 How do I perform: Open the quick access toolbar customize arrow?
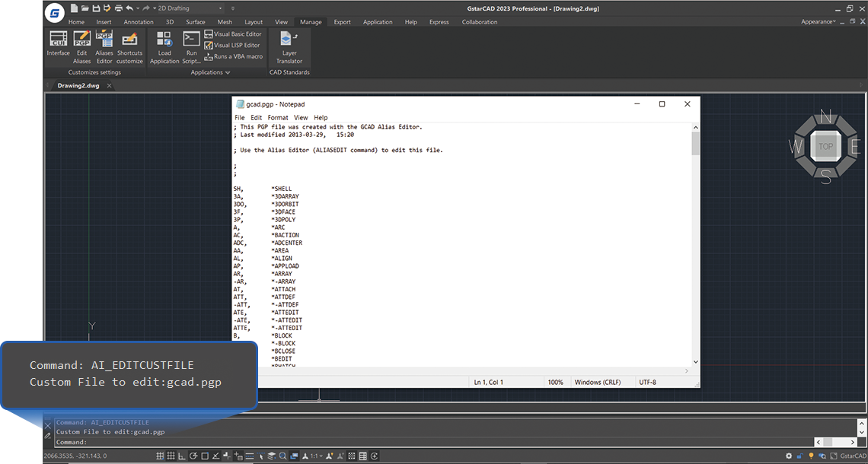[232, 8]
